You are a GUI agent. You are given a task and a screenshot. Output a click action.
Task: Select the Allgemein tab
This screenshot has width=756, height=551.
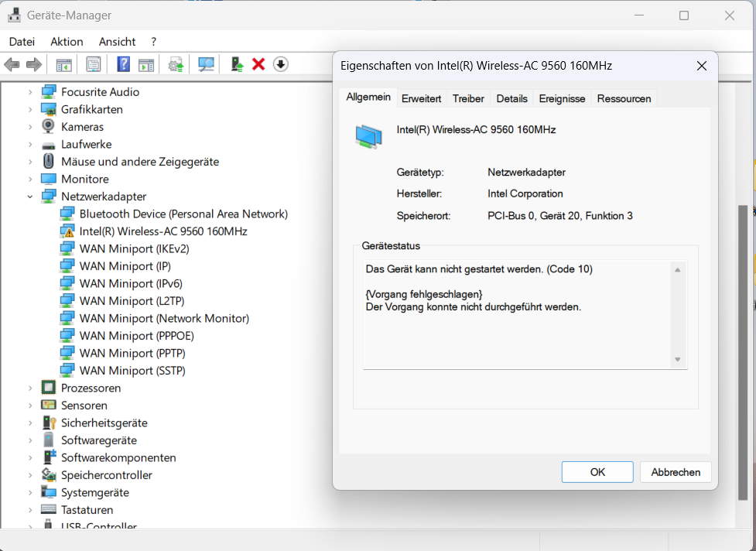(368, 98)
